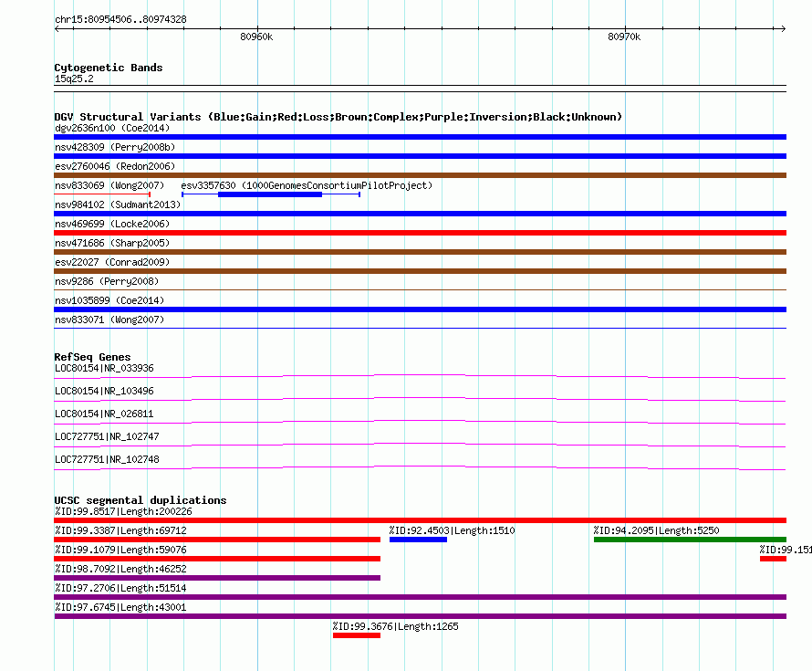The height and width of the screenshot is (671, 812).
Task: Click the %ID:94.2095|Length:5250 text label
Action: tap(657, 530)
